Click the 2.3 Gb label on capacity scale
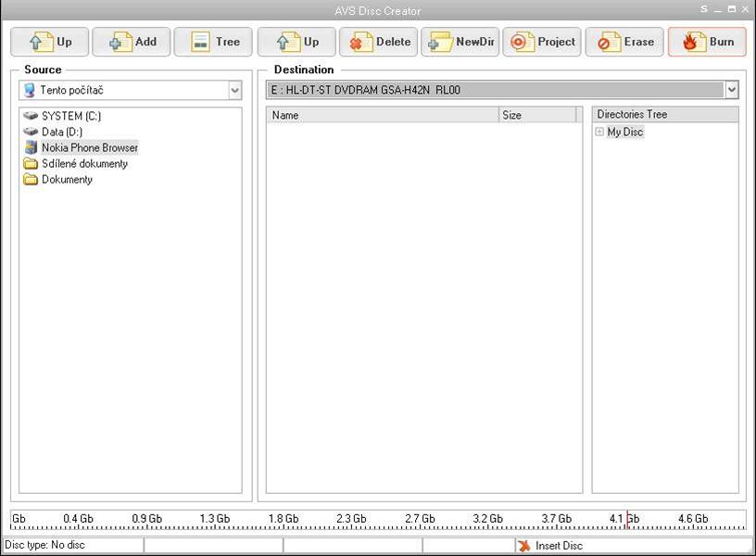 pyautogui.click(x=351, y=519)
